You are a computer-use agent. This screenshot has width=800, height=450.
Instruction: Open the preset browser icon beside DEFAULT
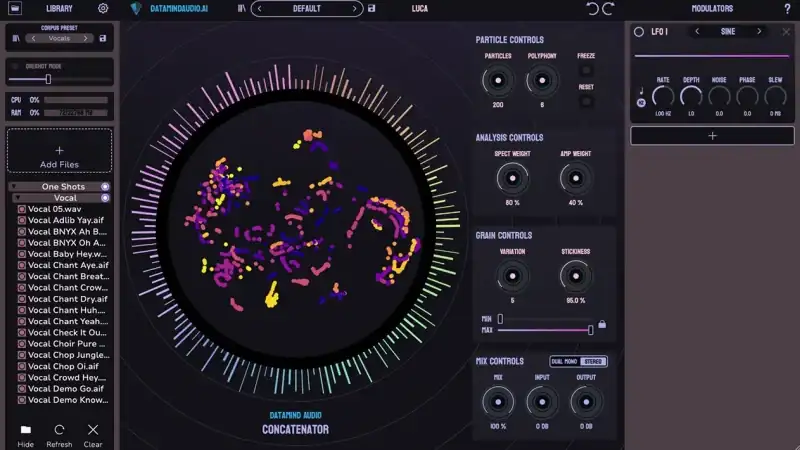(x=241, y=8)
